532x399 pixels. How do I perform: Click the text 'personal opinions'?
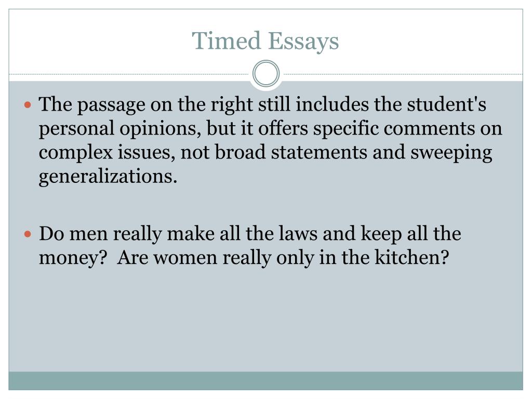(117, 129)
